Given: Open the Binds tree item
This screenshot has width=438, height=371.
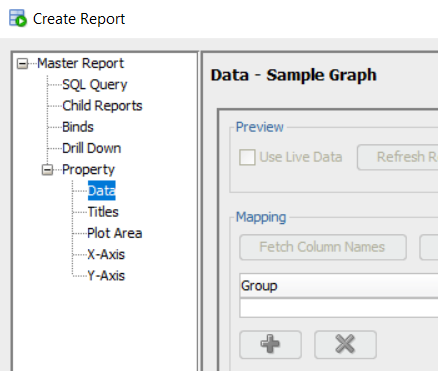Looking at the screenshot, I should point(78,127).
